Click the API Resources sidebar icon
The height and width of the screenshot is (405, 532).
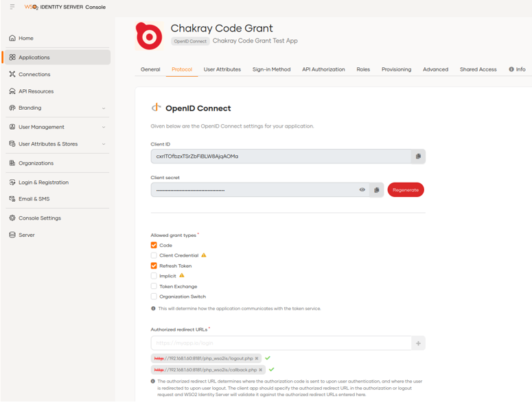(12, 91)
